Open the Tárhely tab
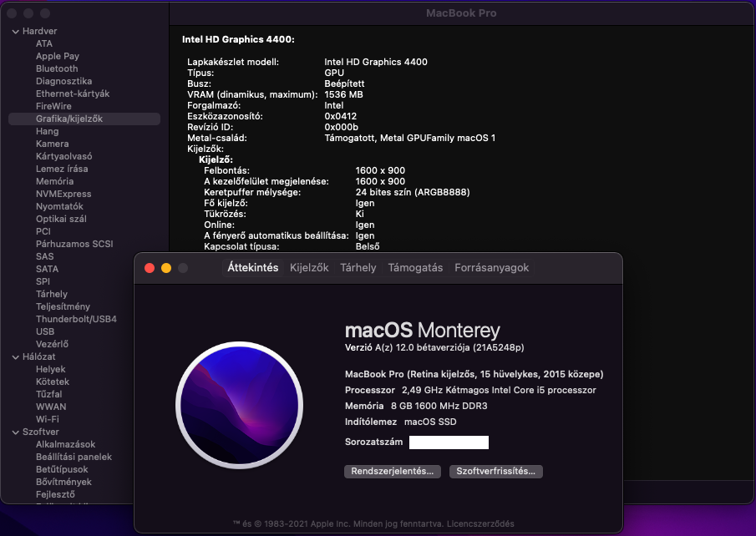Image resolution: width=756 pixels, height=536 pixels. coord(358,267)
